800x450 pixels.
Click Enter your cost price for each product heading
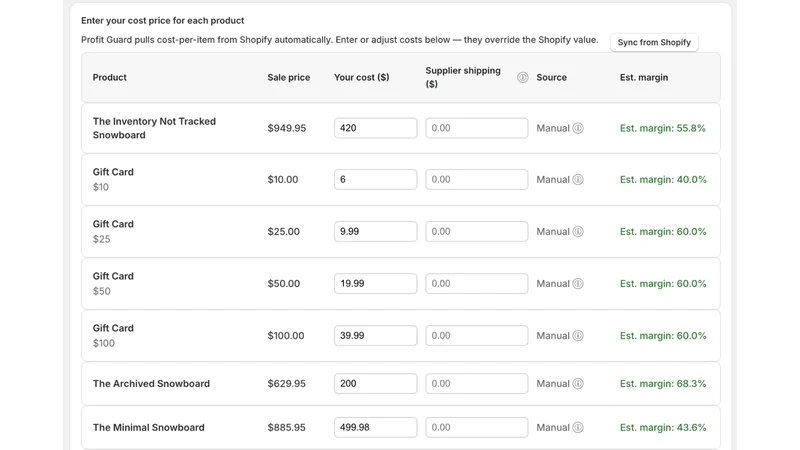(x=163, y=20)
